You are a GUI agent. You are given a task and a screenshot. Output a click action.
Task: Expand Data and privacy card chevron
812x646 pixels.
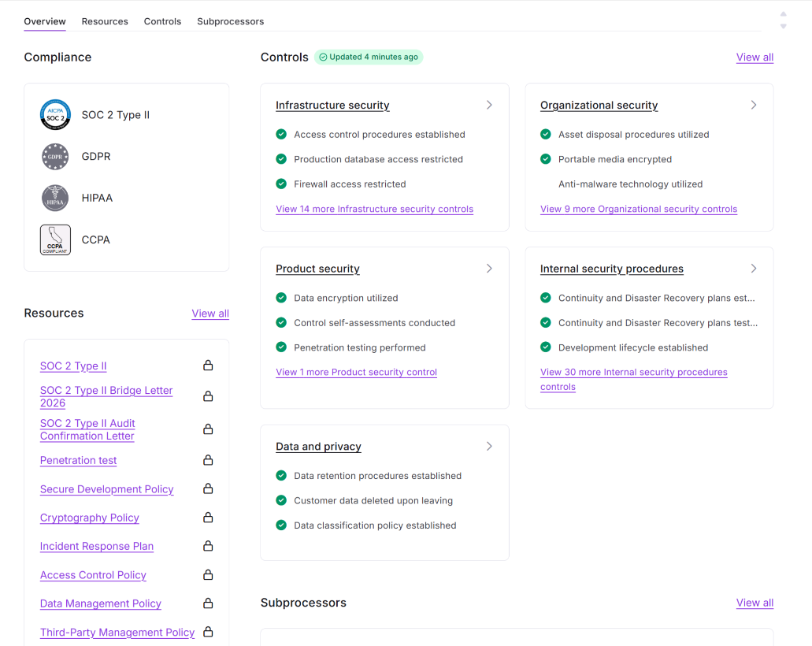tap(489, 447)
